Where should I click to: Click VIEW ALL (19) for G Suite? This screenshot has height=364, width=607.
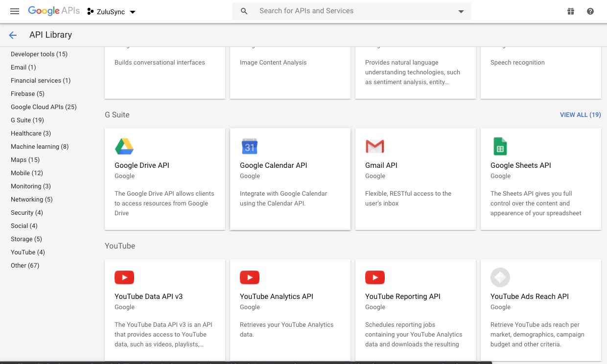point(581,115)
